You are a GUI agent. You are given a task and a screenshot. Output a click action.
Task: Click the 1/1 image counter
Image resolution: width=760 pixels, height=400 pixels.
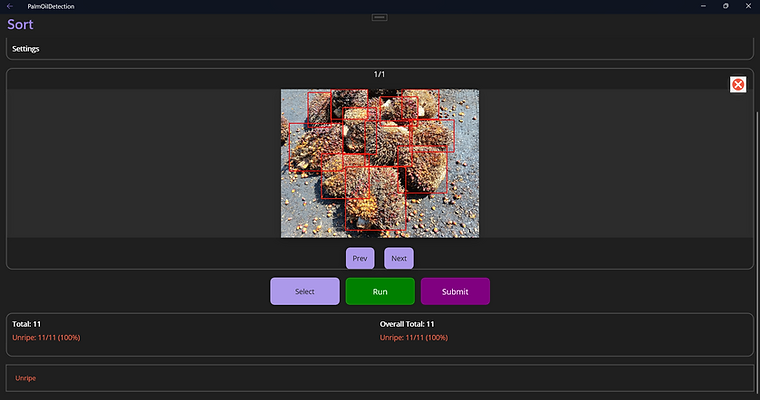coord(379,74)
